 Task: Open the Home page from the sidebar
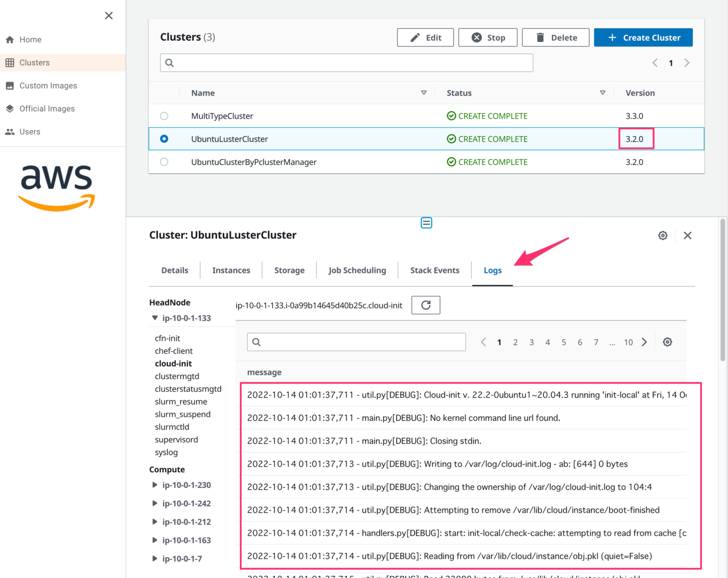tap(29, 39)
